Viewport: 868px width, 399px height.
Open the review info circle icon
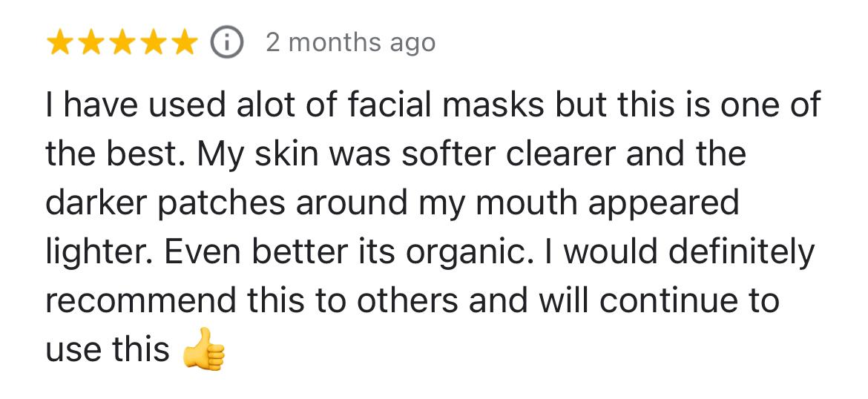click(227, 43)
